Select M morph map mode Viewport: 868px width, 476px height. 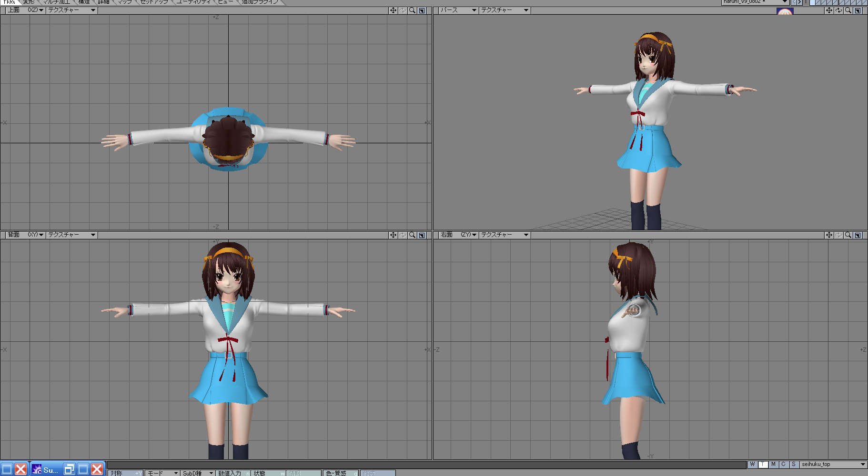pyautogui.click(x=773, y=465)
